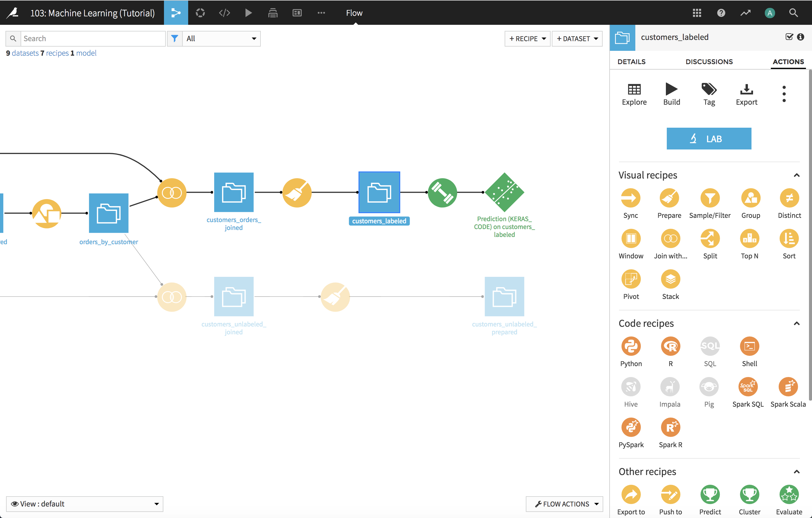This screenshot has height=518, width=812.
Task: Switch to the DISCUSSIONS tab
Action: (x=709, y=61)
